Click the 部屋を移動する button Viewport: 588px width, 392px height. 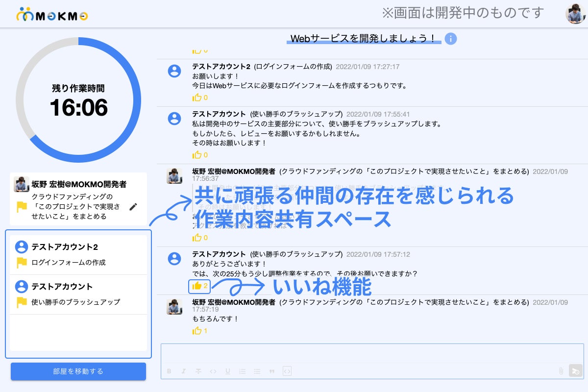[78, 371]
